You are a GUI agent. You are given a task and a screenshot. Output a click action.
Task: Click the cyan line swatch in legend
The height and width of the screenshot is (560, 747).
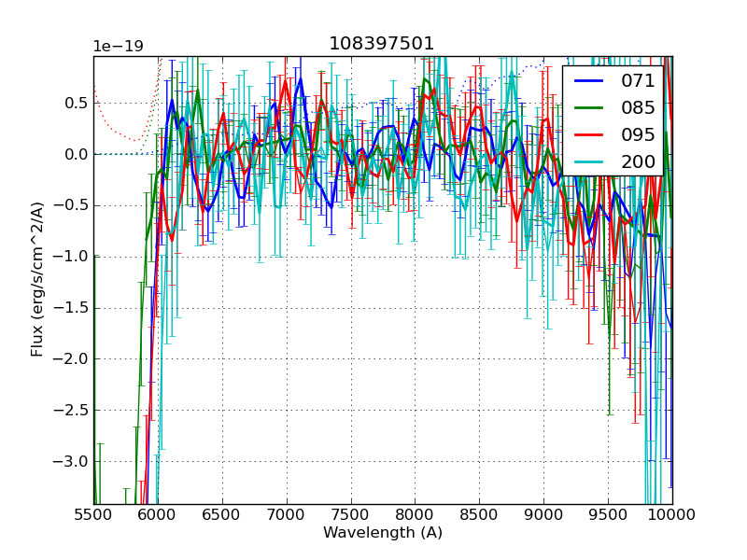click(590, 162)
